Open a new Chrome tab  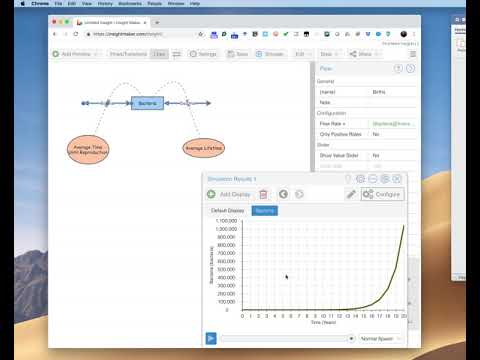(x=157, y=23)
